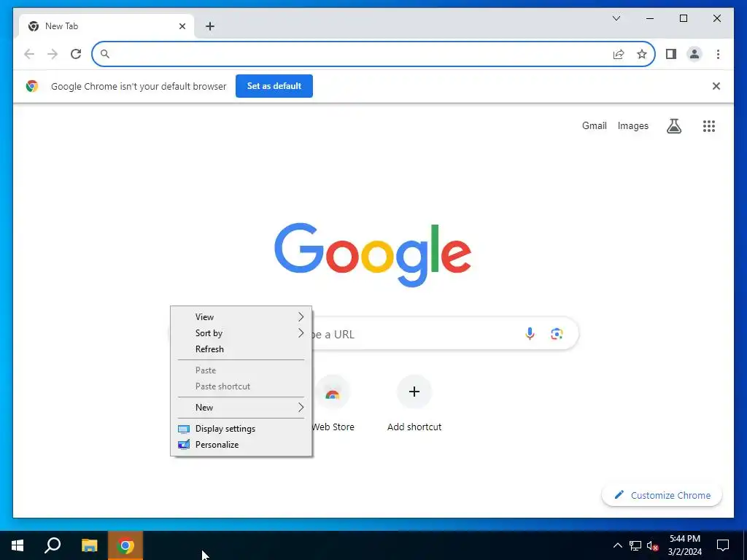Open the notification action center

(x=723, y=545)
